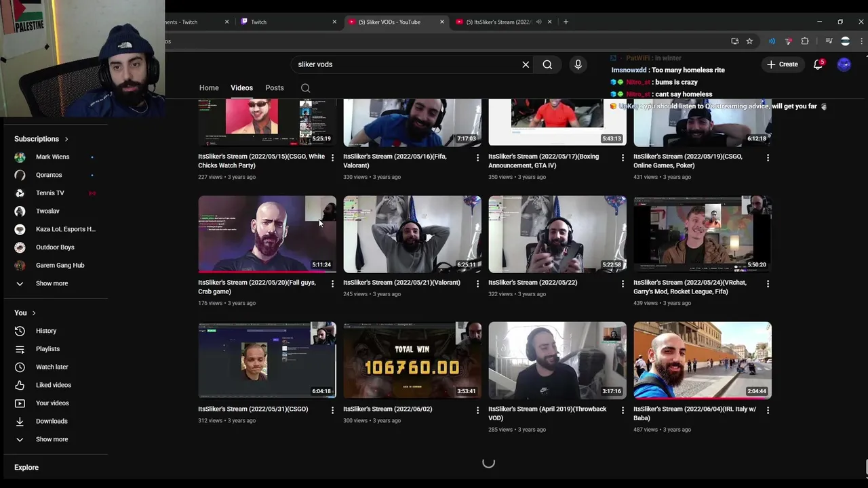
Task: Click the Create button
Action: 783,64
